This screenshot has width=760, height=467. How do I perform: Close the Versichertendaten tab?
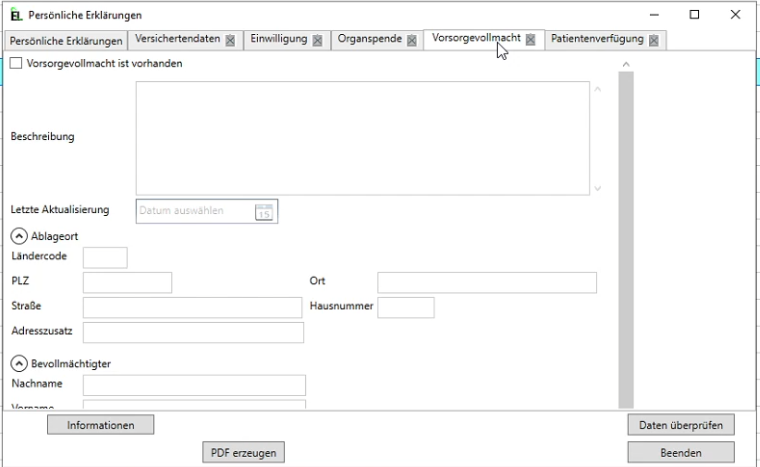point(230,41)
